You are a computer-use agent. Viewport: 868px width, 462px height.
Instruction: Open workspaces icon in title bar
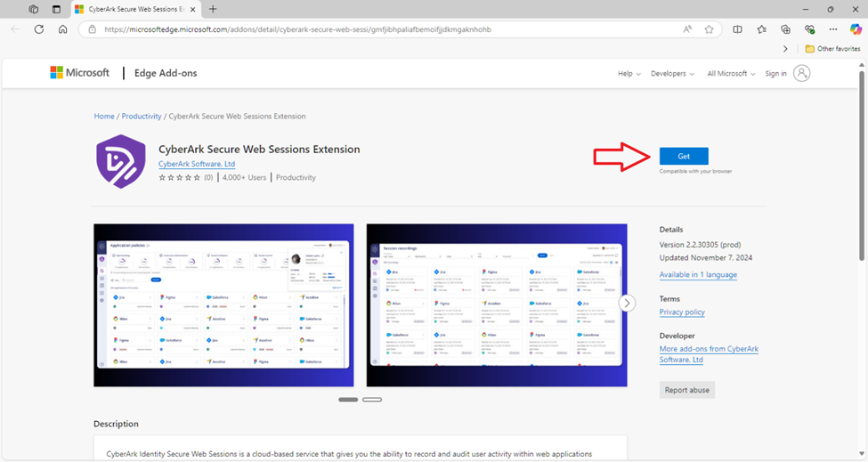tap(33, 9)
